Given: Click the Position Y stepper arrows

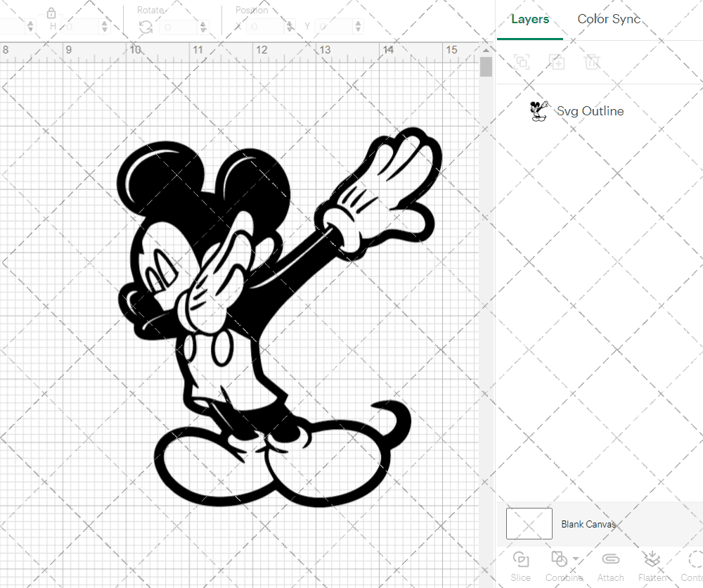Looking at the screenshot, I should [358, 27].
